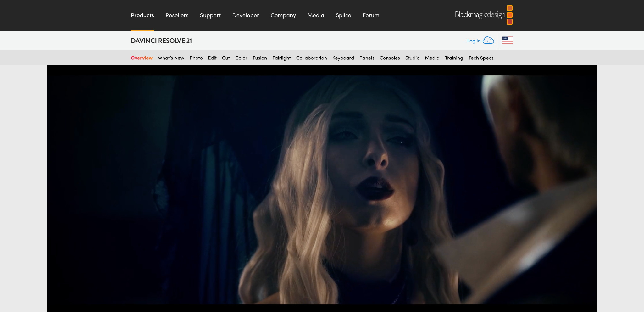The height and width of the screenshot is (312, 644).
Task: Open the Collaboration tab
Action: click(x=312, y=58)
